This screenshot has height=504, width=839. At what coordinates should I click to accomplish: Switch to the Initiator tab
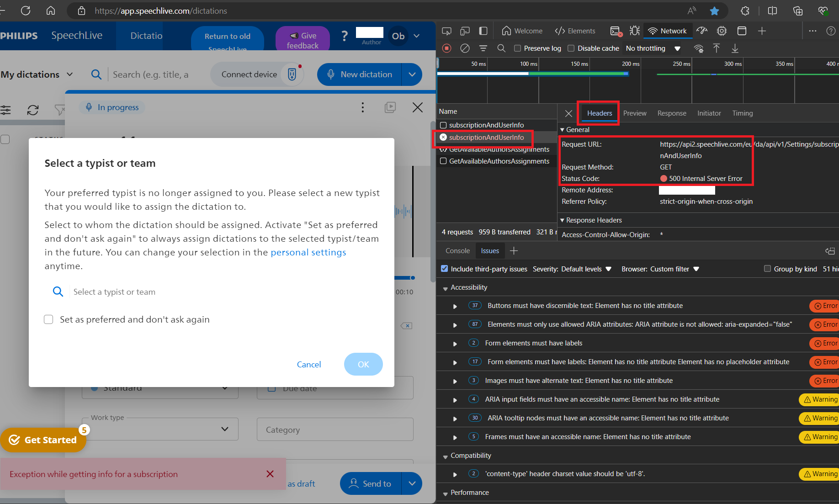709,113
